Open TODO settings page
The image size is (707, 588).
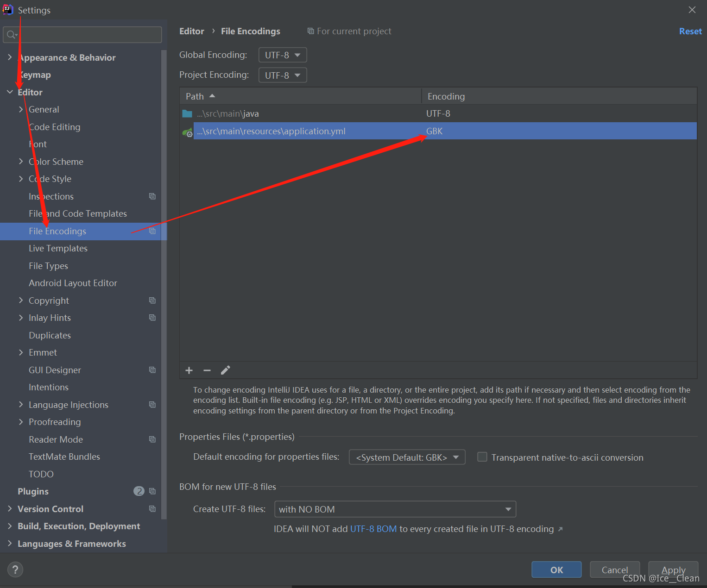[41, 474]
